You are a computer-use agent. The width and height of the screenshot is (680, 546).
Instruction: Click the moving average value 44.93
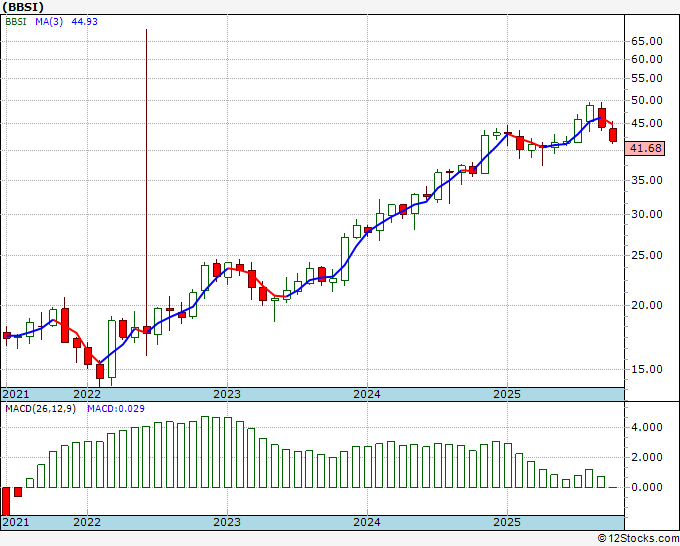click(x=85, y=21)
